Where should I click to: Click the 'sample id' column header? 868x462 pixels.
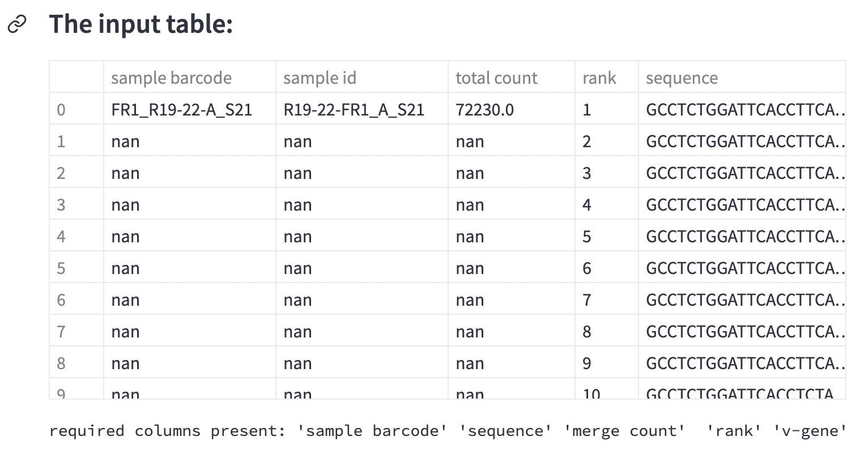320,78
